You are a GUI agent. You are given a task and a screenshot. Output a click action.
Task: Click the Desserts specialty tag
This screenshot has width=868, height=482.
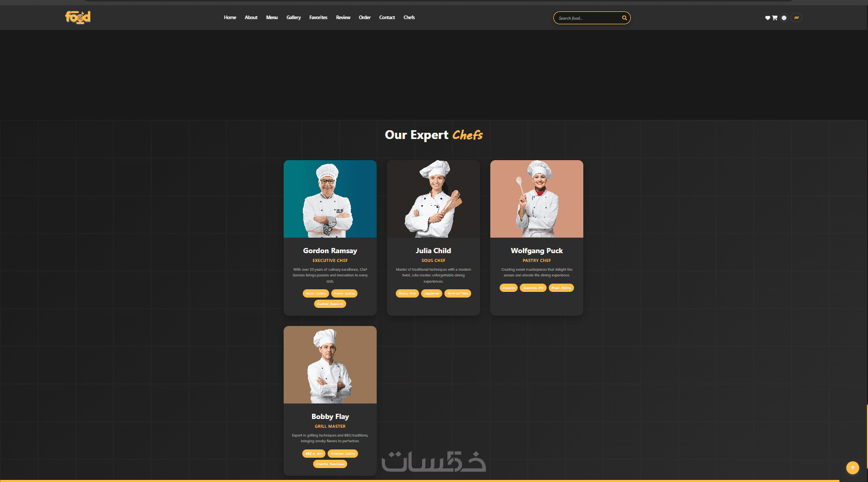click(x=508, y=288)
